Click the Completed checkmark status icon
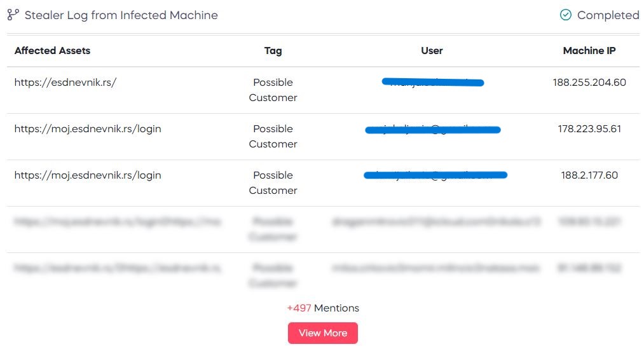 [566, 15]
